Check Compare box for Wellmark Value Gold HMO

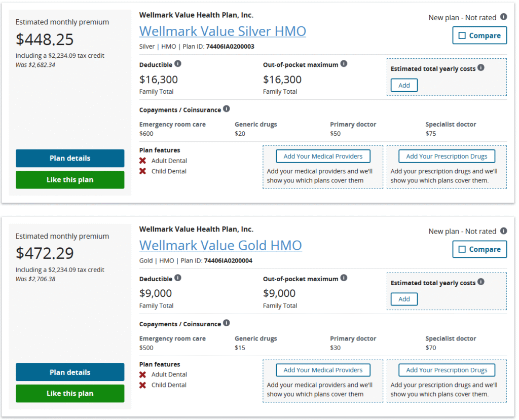462,249
